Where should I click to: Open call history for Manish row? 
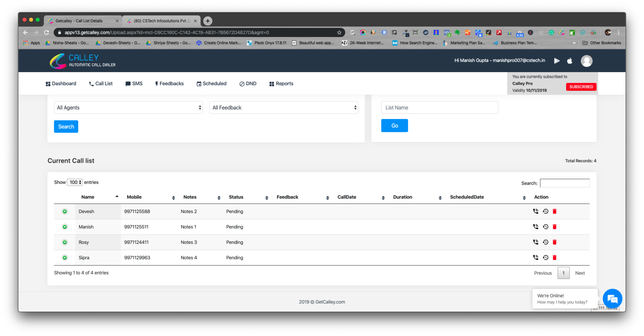pos(545,227)
